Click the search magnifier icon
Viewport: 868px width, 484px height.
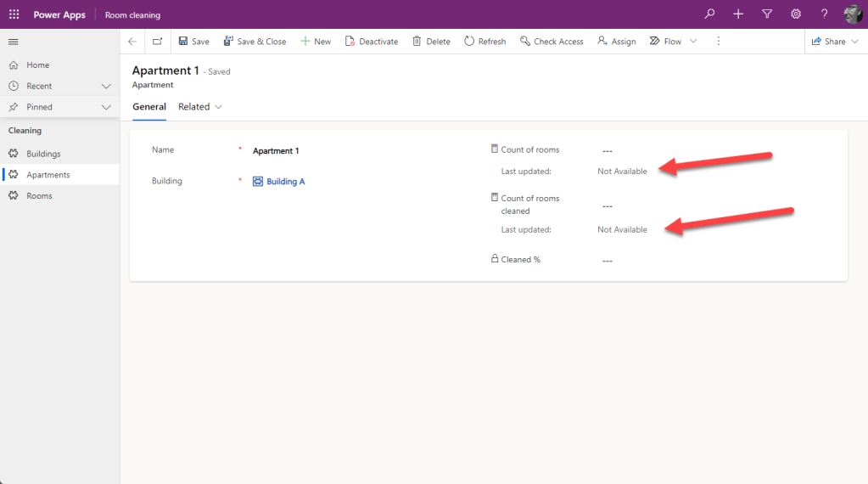[709, 14]
